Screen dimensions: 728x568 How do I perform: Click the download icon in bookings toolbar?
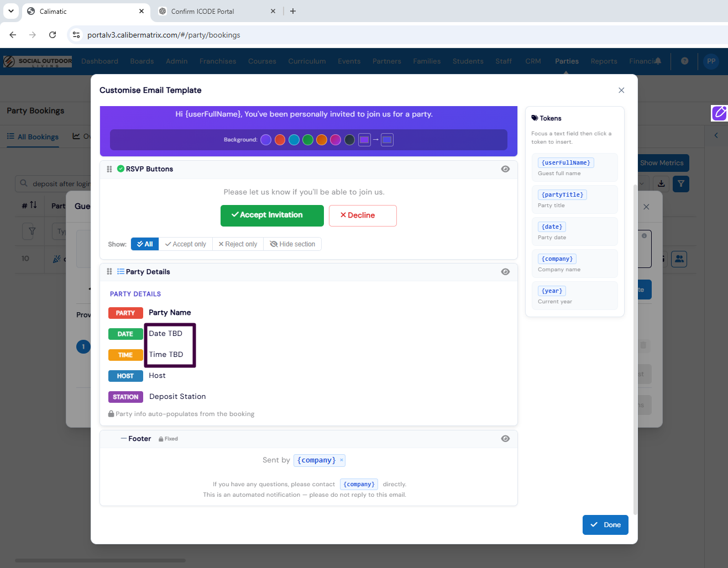[661, 183]
